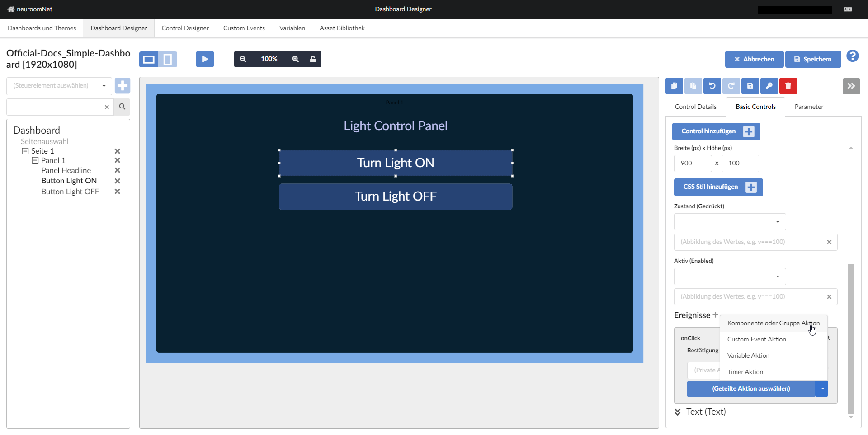Viewport: 868px width, 435px height.
Task: Toggle the zoom lock icon
Action: (x=313, y=59)
